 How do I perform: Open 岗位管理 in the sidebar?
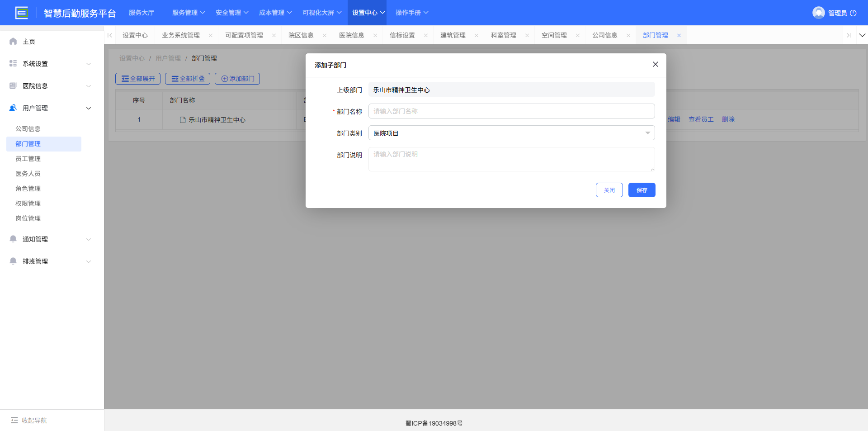[28, 218]
